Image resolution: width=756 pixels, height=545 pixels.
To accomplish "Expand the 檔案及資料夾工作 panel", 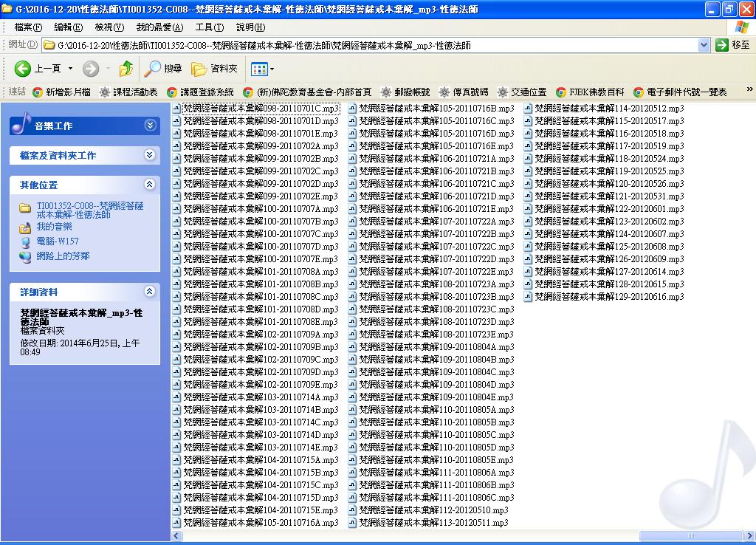I will point(151,155).
